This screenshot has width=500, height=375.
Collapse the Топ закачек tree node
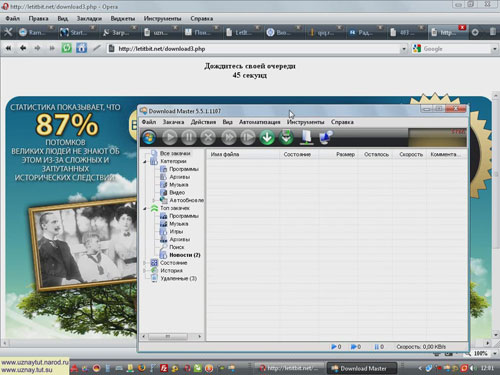[x=145, y=208]
